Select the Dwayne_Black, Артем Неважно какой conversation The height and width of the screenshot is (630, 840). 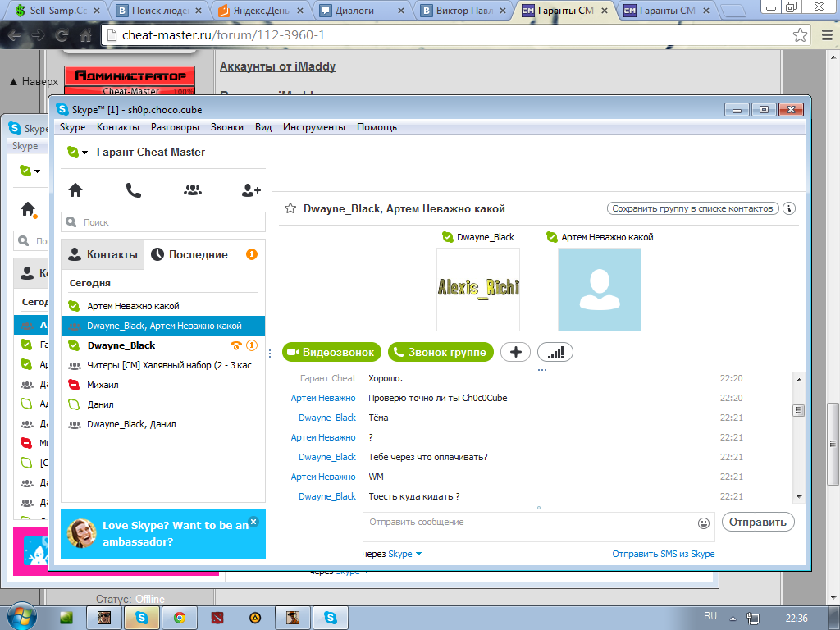pos(163,326)
